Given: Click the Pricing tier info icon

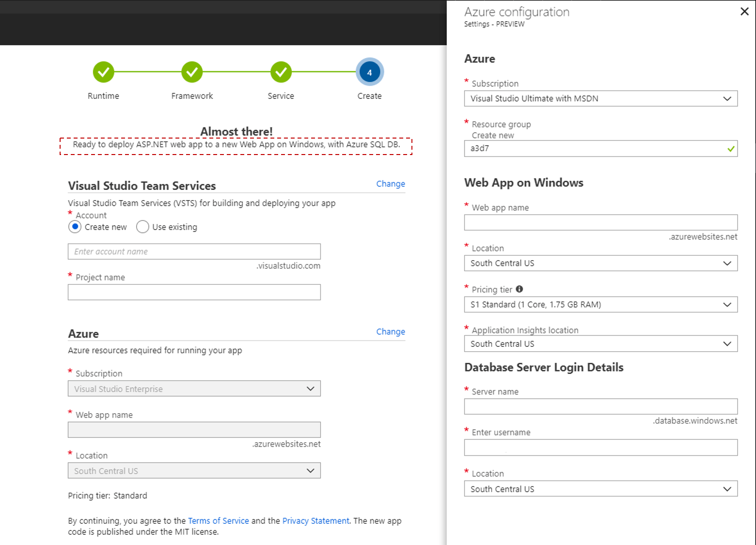Looking at the screenshot, I should pyautogui.click(x=519, y=289).
